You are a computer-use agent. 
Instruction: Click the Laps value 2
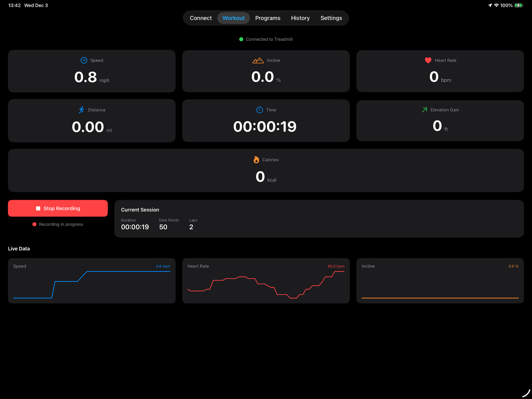point(191,227)
